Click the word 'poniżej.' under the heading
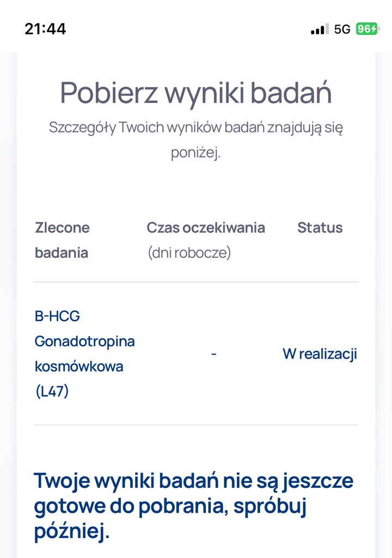 click(x=196, y=153)
